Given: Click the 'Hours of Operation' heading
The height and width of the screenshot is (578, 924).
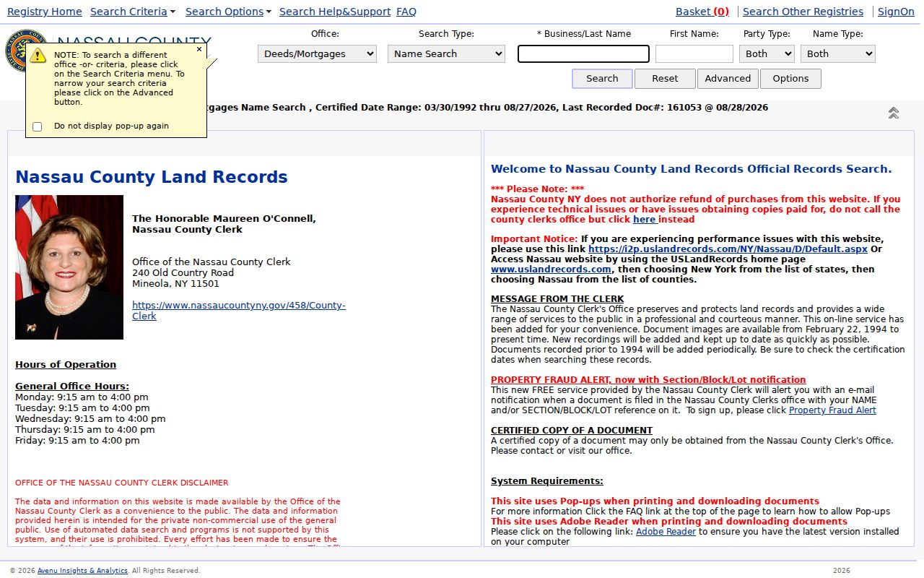Looking at the screenshot, I should click(66, 365).
